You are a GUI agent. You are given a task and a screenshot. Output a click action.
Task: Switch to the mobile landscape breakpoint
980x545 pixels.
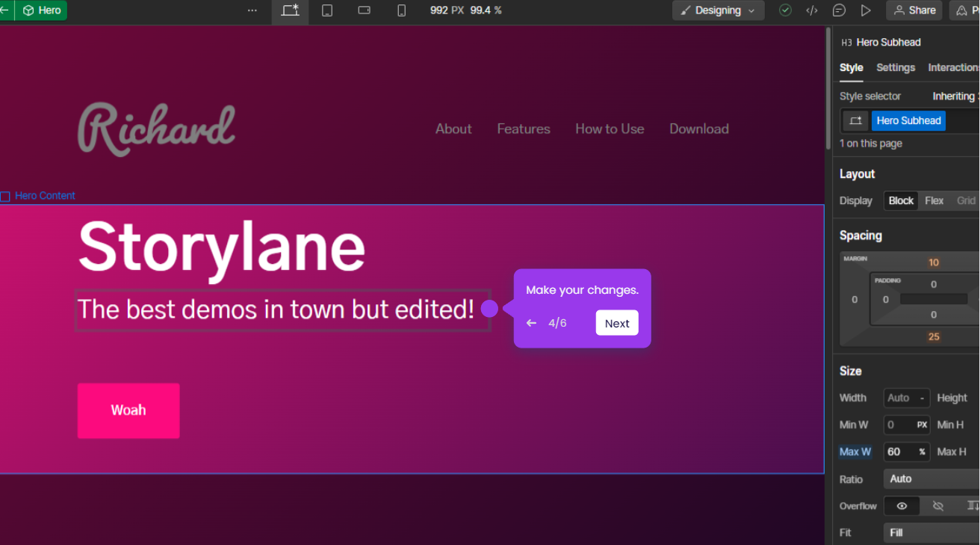[x=364, y=10]
